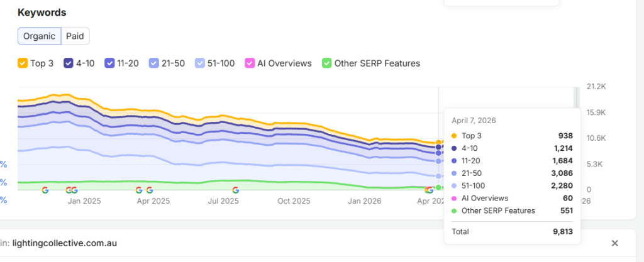
Task: Switch to the Paid keywords tab
Action: pyautogui.click(x=75, y=36)
